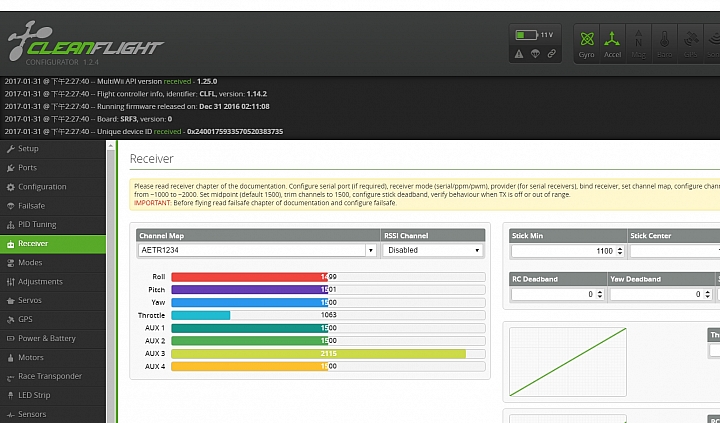Open the Failsafe tab
720x423 pixels.
(53, 206)
